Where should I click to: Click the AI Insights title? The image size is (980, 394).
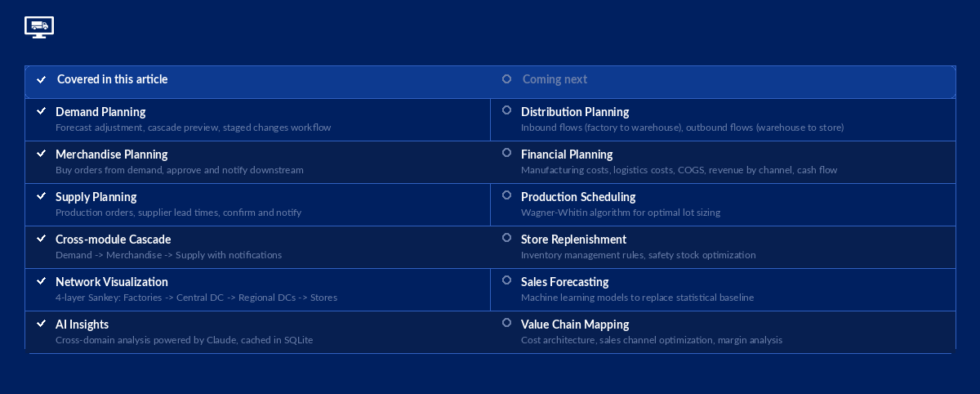[x=82, y=325]
